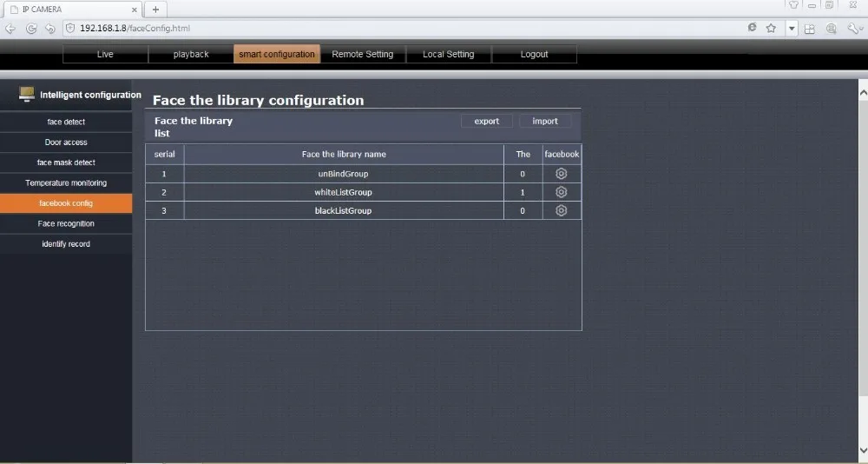The image size is (868, 464).
Task: Open dropdown arrow beside bookmark star
Action: click(792, 29)
